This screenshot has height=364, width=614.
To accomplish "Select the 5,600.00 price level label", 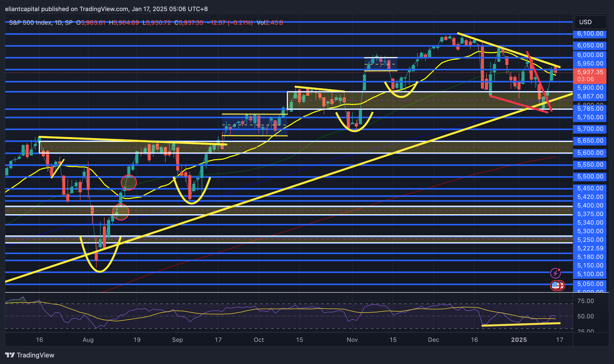I will pyautogui.click(x=590, y=153).
